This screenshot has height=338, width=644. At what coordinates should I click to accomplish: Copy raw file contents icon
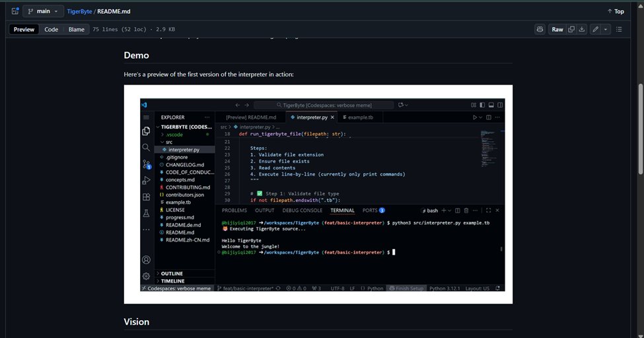[x=571, y=29]
